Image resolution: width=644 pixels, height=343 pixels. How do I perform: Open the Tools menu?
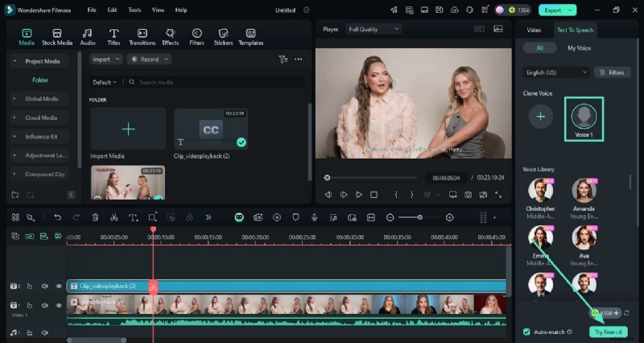tap(134, 10)
